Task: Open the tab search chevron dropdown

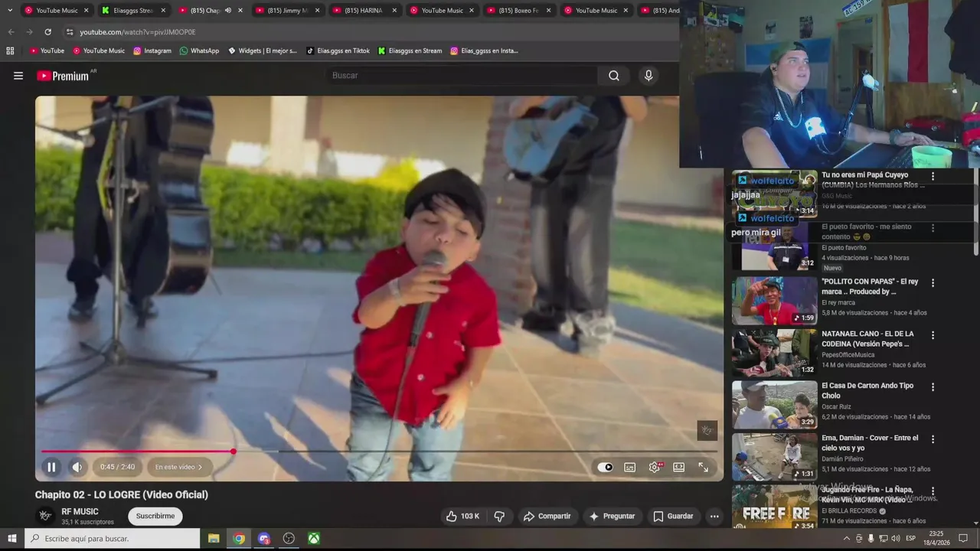Action: click(10, 11)
